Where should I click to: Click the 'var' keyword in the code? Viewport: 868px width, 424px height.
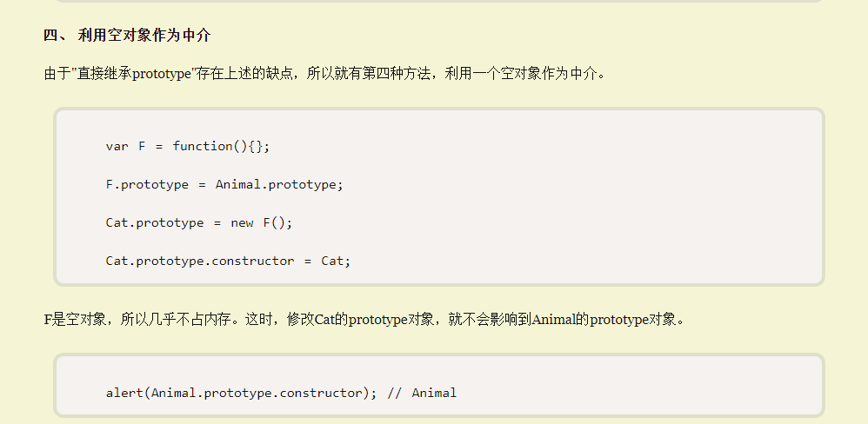pyautogui.click(x=117, y=146)
